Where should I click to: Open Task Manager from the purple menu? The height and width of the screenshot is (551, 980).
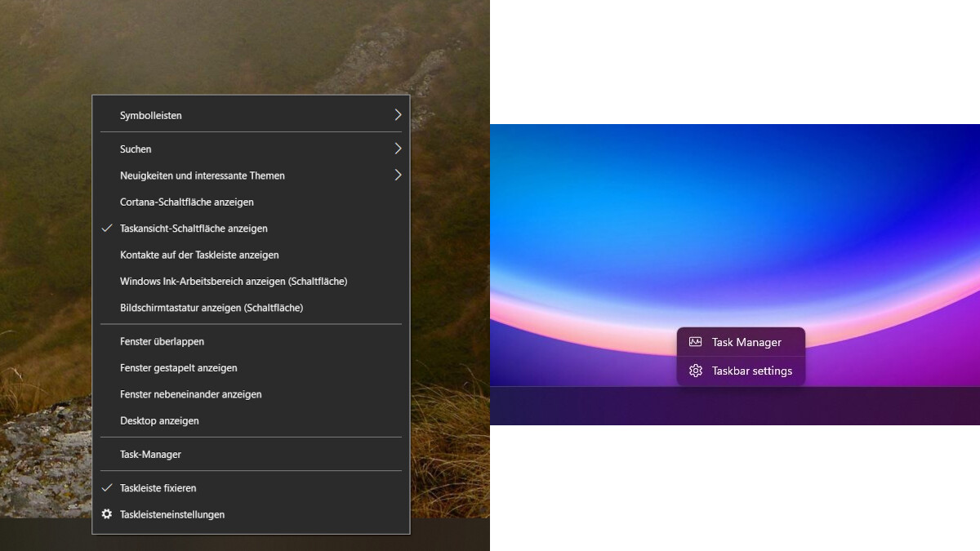[746, 342]
